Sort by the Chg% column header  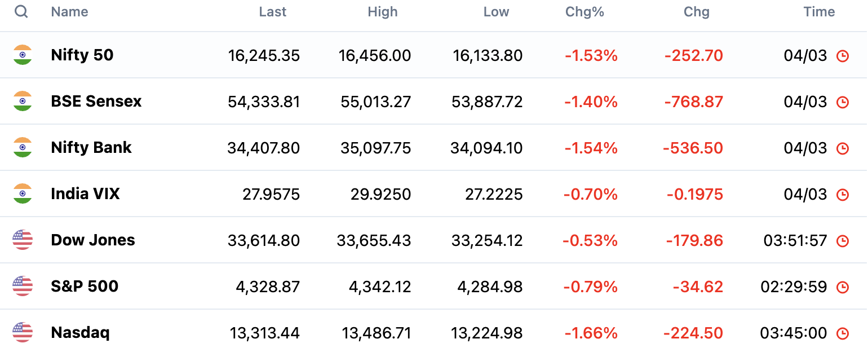[584, 12]
